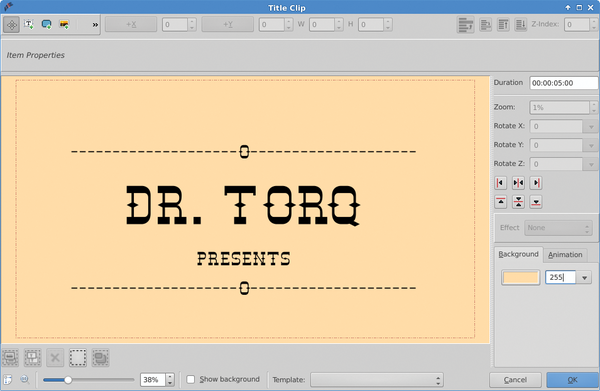Screen dimensions: 600x391
Task: Open the Template dropdown
Action: [x=377, y=380]
